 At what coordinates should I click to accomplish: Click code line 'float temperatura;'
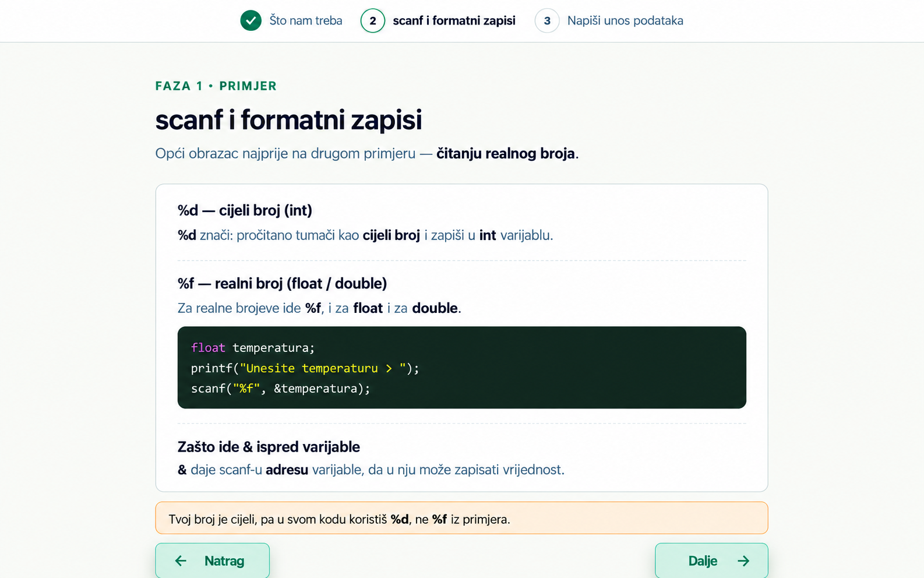click(x=253, y=348)
